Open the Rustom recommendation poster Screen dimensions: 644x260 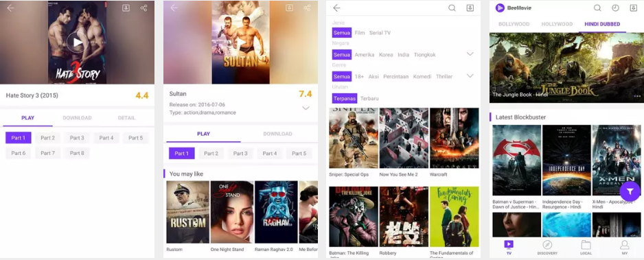187,212
